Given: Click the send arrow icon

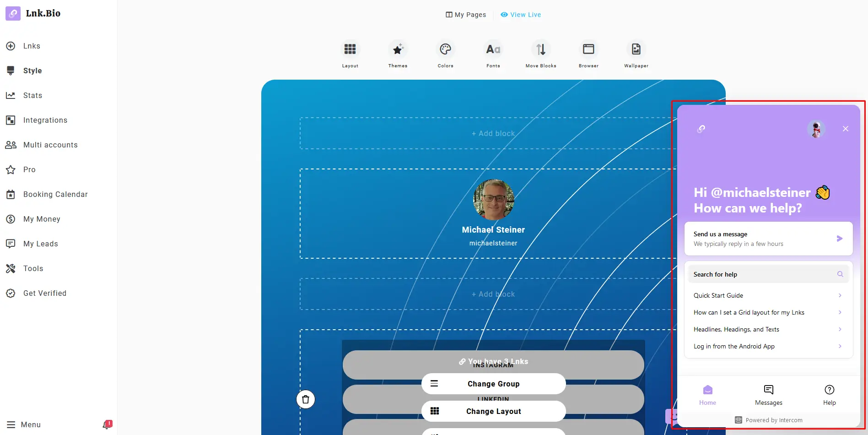Looking at the screenshot, I should (x=840, y=239).
